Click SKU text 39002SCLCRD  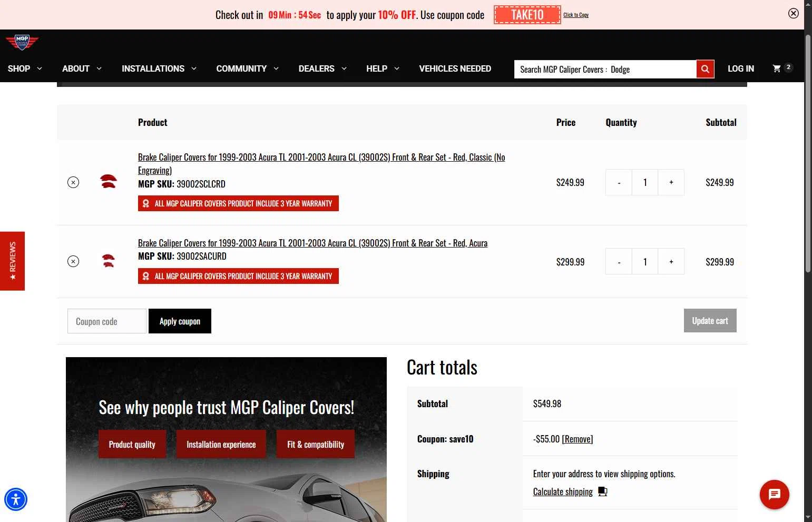(x=201, y=184)
